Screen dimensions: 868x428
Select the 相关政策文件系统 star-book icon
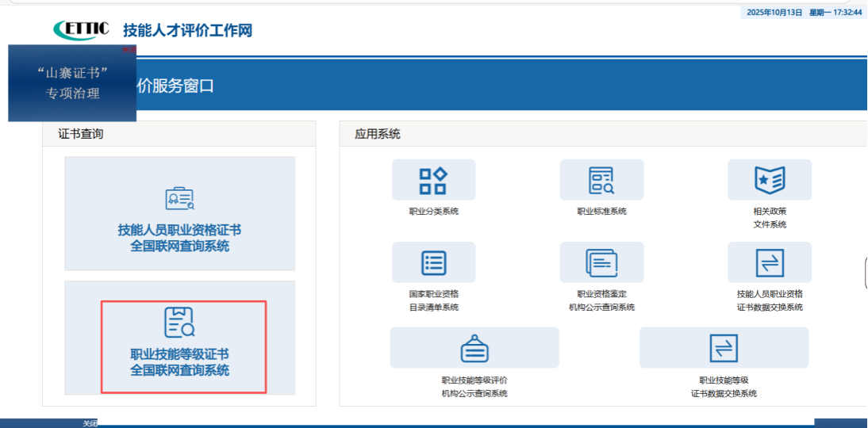769,180
